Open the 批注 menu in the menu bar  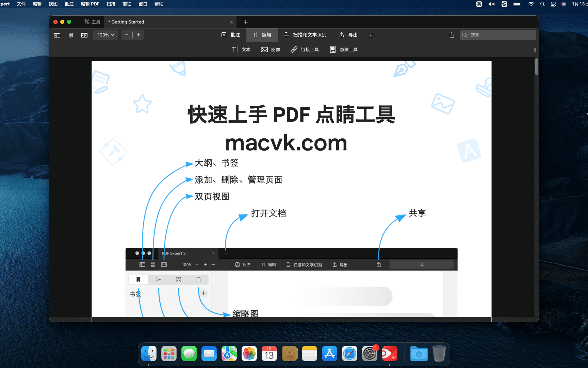pyautogui.click(x=69, y=4)
